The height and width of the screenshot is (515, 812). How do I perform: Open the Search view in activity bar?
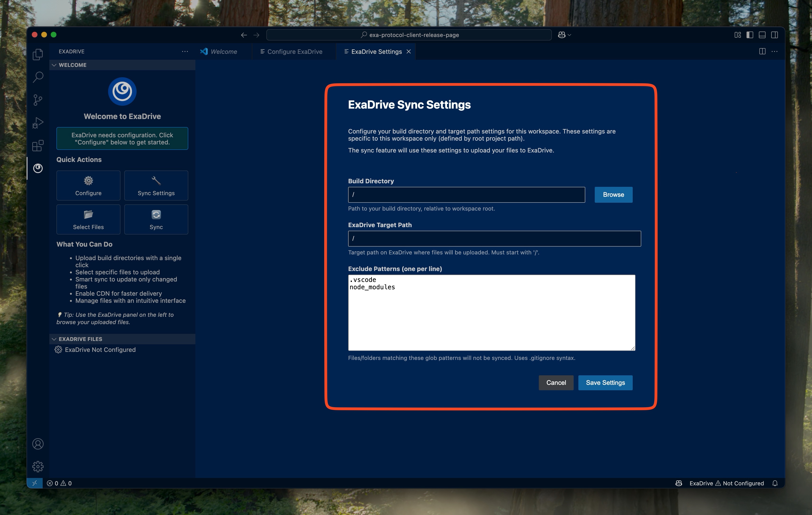[38, 77]
